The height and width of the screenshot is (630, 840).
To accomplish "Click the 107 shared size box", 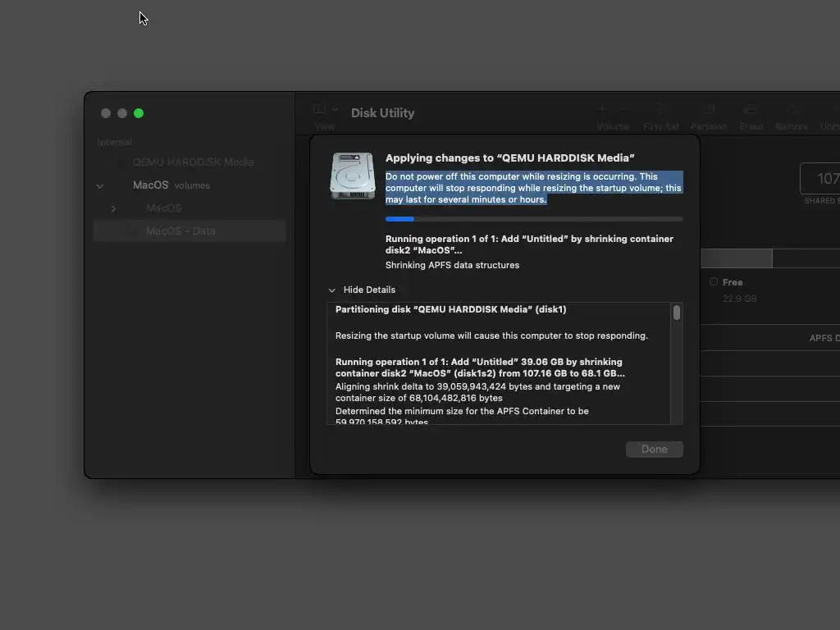I will pos(820,178).
